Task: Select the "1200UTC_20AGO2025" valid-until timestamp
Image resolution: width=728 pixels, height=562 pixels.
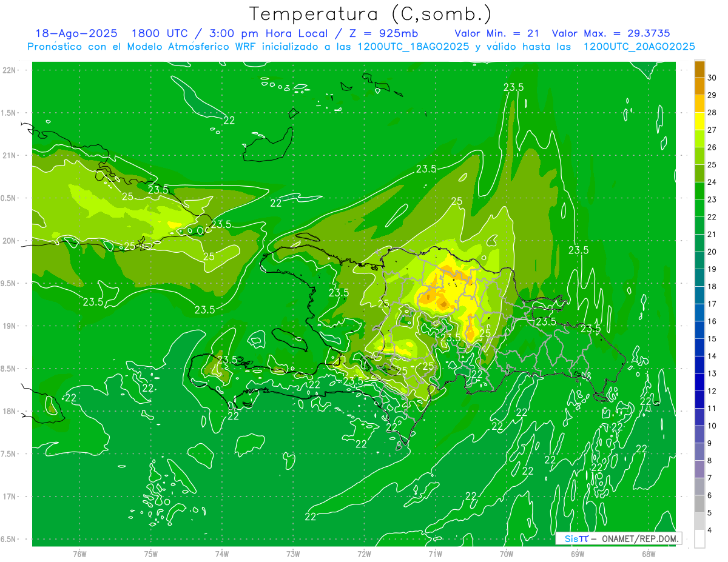Action: pos(639,47)
